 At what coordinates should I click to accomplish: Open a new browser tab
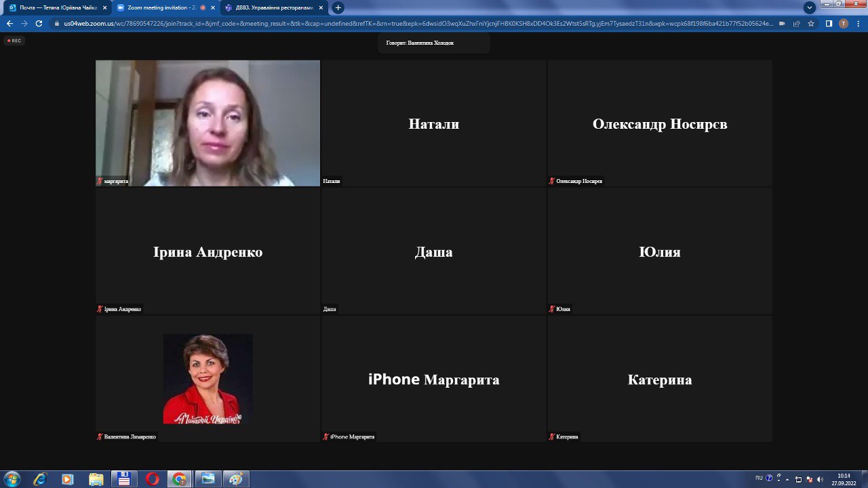point(338,7)
